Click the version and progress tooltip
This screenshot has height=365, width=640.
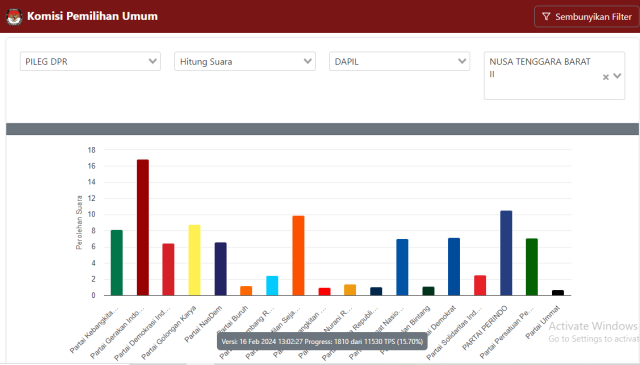point(322,341)
